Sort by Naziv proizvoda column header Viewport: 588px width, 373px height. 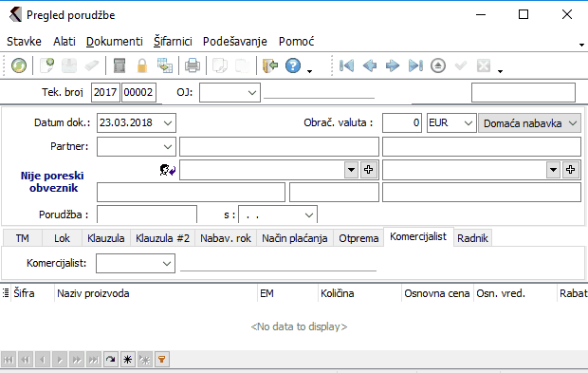156,293
